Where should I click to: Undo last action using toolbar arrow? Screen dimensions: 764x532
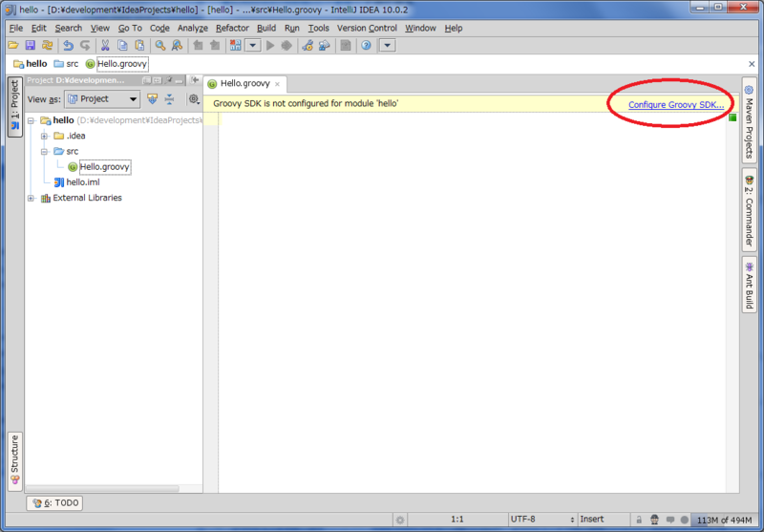68,45
